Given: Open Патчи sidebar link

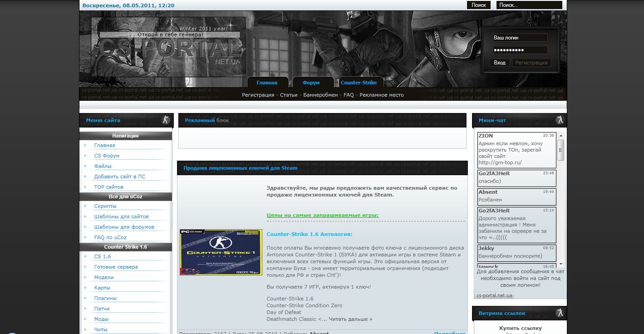Looking at the screenshot, I should (102, 309).
